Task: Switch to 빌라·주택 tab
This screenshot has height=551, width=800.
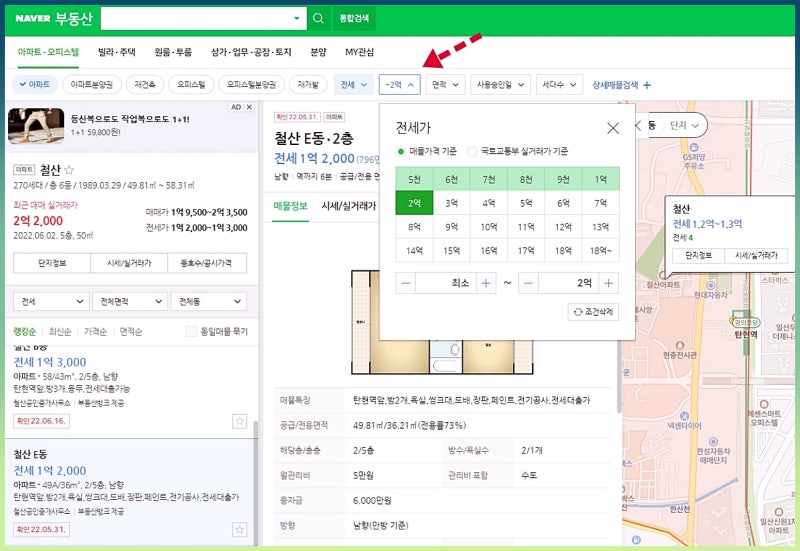Action: [117, 52]
